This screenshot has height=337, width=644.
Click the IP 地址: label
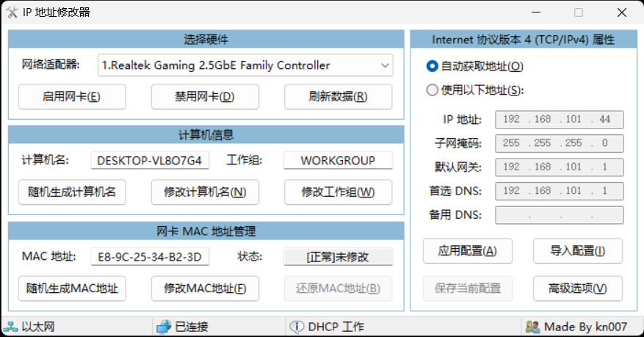click(462, 120)
